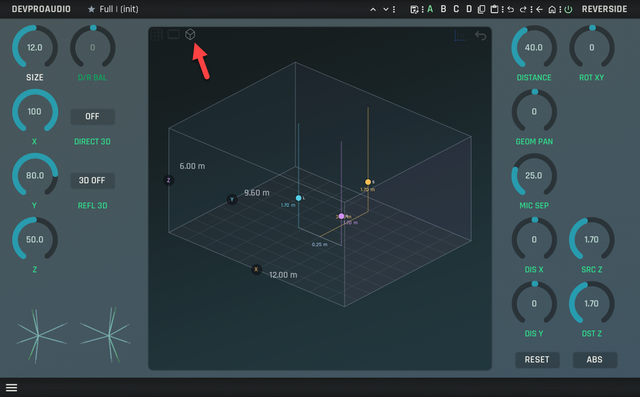Click the Z knob showing 50.0
Viewport: 640px width, 397px height.
point(35,240)
